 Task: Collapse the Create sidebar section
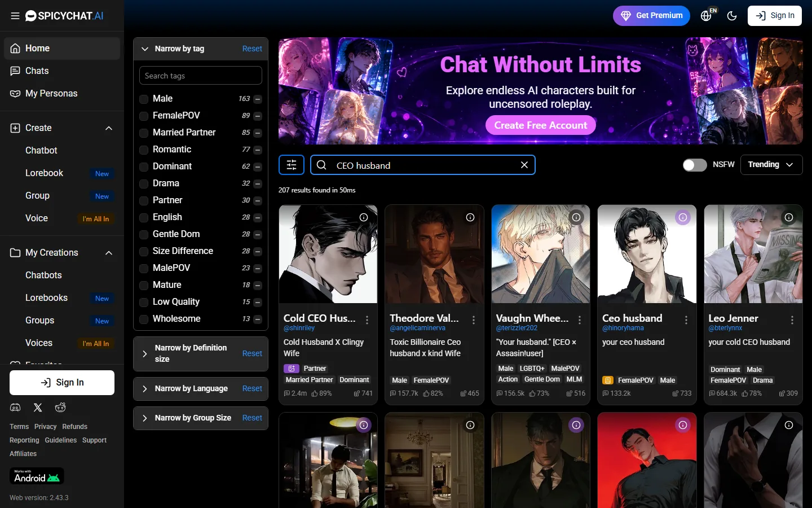click(109, 128)
